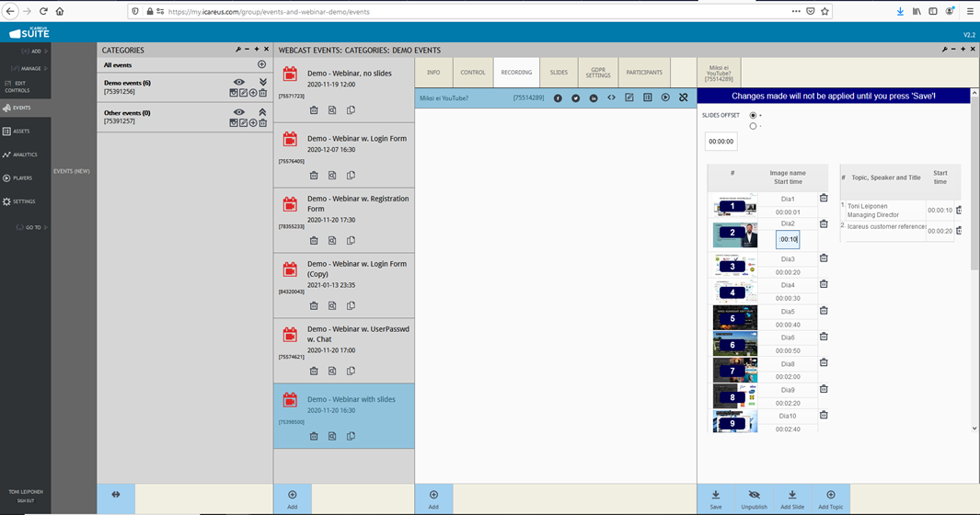
Task: Click the Add Topic button
Action: pyautogui.click(x=831, y=499)
